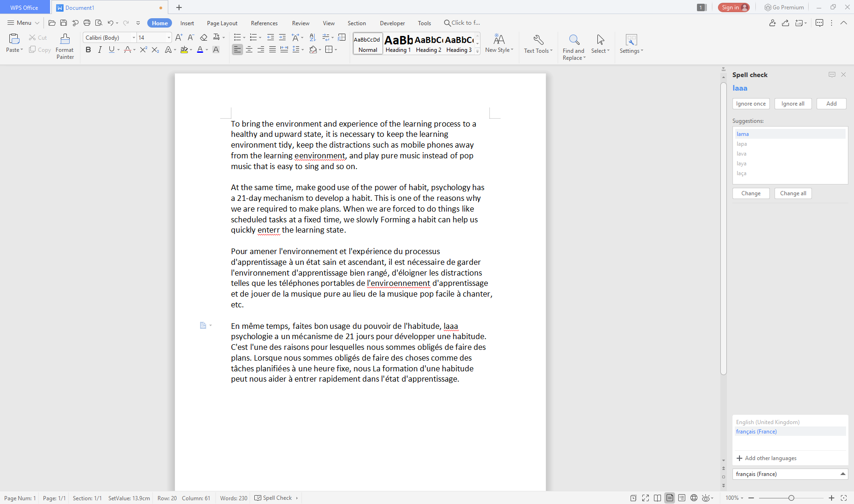The height and width of the screenshot is (504, 854).
Task: Justify the paragraph text
Action: coord(273,50)
